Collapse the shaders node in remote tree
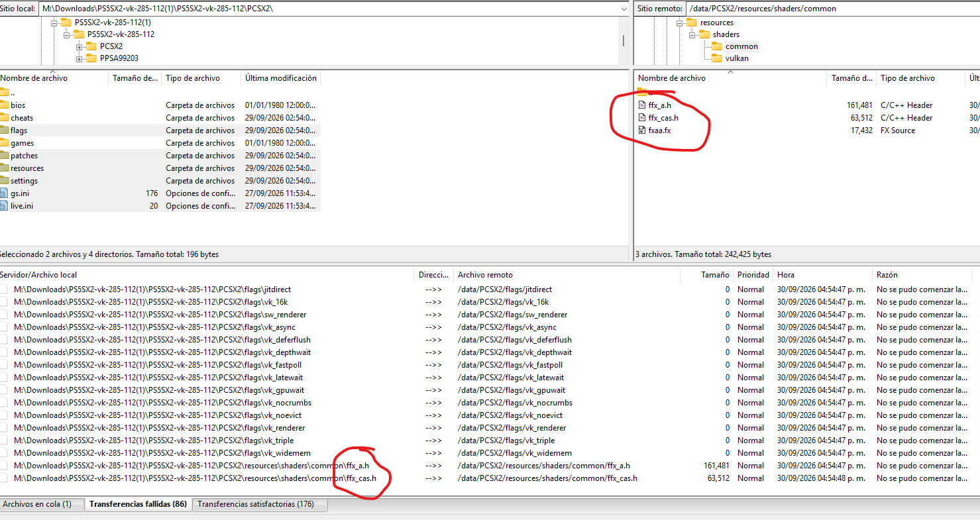Viewport: 980px width, 520px height. [692, 34]
